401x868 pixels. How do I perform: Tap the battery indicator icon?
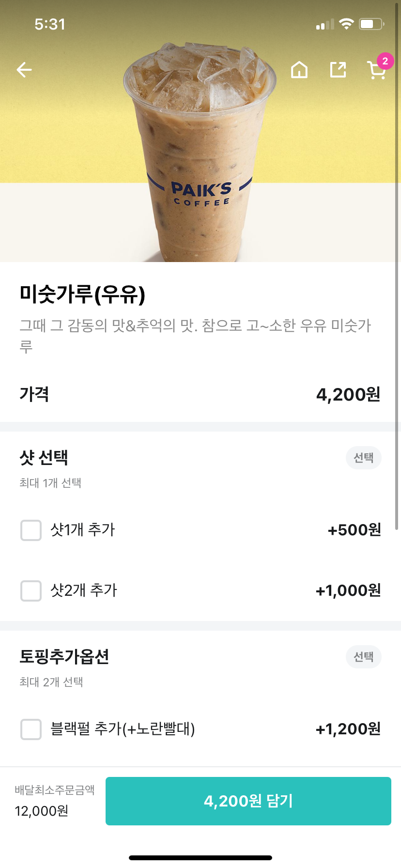coord(371,24)
